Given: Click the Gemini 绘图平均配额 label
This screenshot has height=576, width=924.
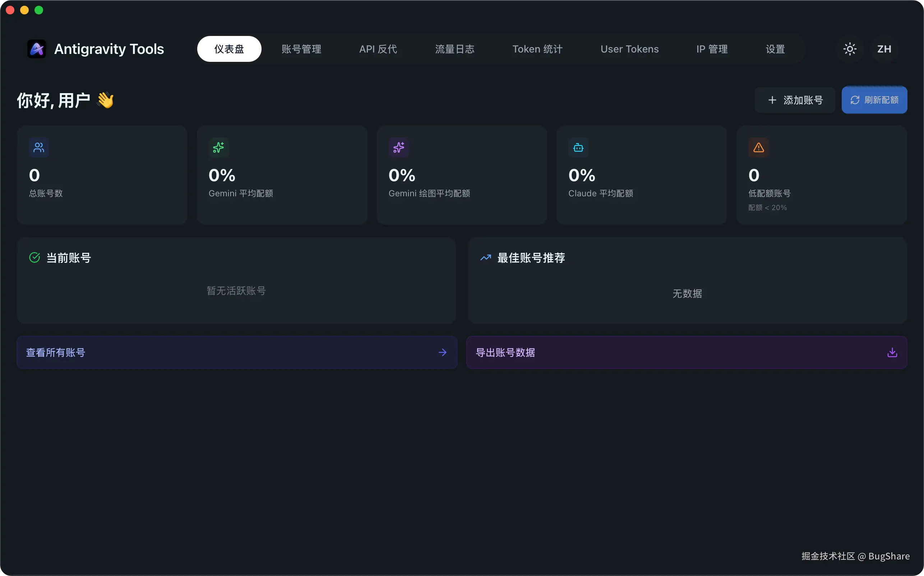Looking at the screenshot, I should coord(429,193).
